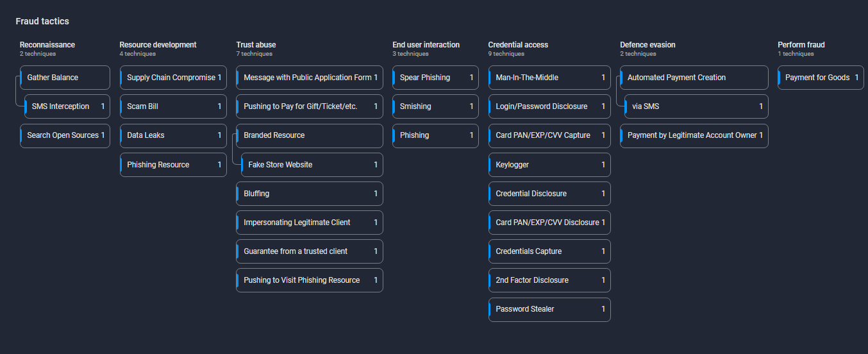This screenshot has width=868, height=354.
Task: Click the SMS Interception sub-technique
Action: 67,106
